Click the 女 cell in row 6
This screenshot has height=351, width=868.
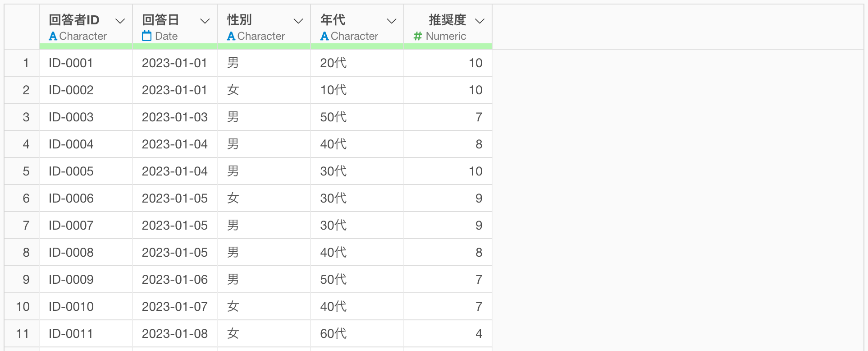coord(233,199)
